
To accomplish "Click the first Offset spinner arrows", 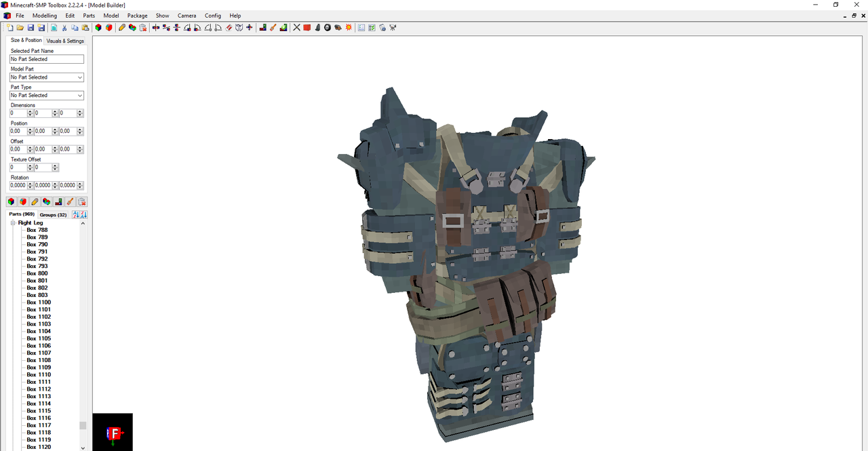I will [31, 149].
